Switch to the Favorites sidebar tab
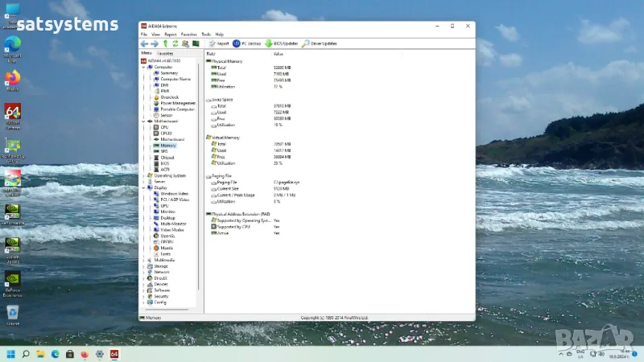This screenshot has width=644, height=362. pyautogui.click(x=165, y=53)
